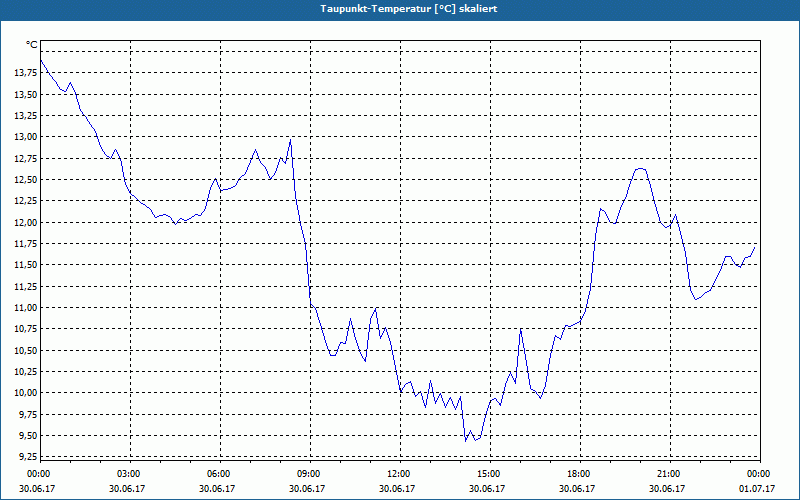Click the 03:00 time label

point(130,473)
